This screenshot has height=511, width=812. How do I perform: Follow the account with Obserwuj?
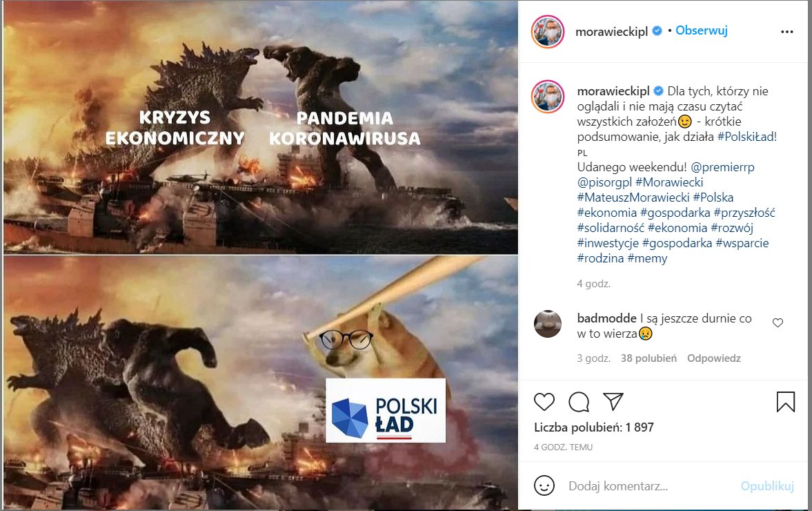pyautogui.click(x=702, y=30)
